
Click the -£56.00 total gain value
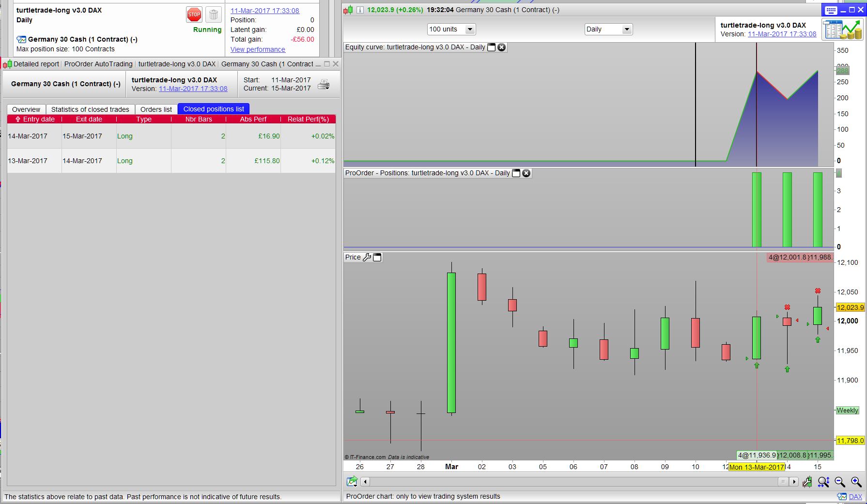[x=302, y=40]
